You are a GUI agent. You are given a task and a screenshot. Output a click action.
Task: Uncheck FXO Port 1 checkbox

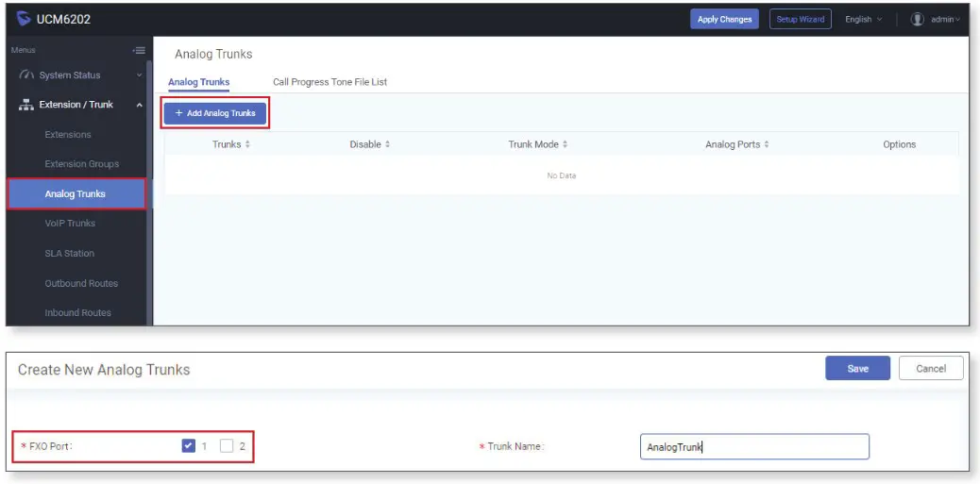[x=188, y=446]
